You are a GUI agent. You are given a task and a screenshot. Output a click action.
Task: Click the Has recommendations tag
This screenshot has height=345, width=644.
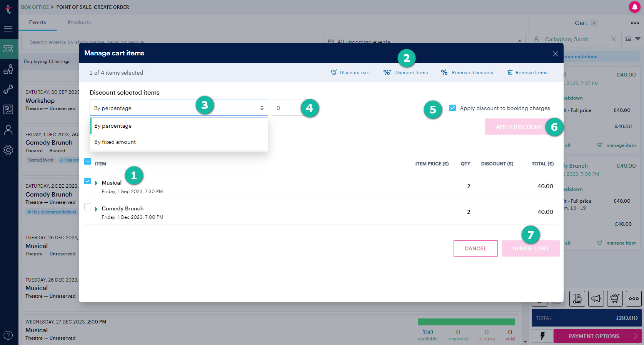coord(51,212)
